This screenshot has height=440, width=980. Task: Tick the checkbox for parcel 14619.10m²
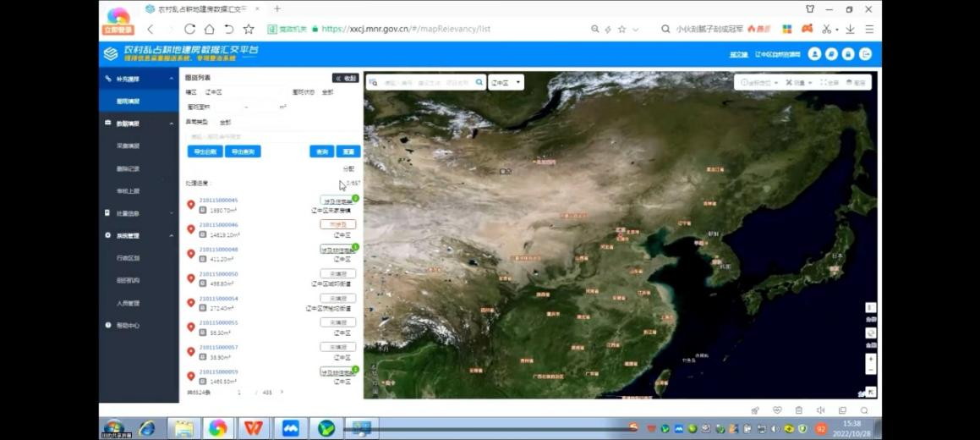[x=202, y=234]
